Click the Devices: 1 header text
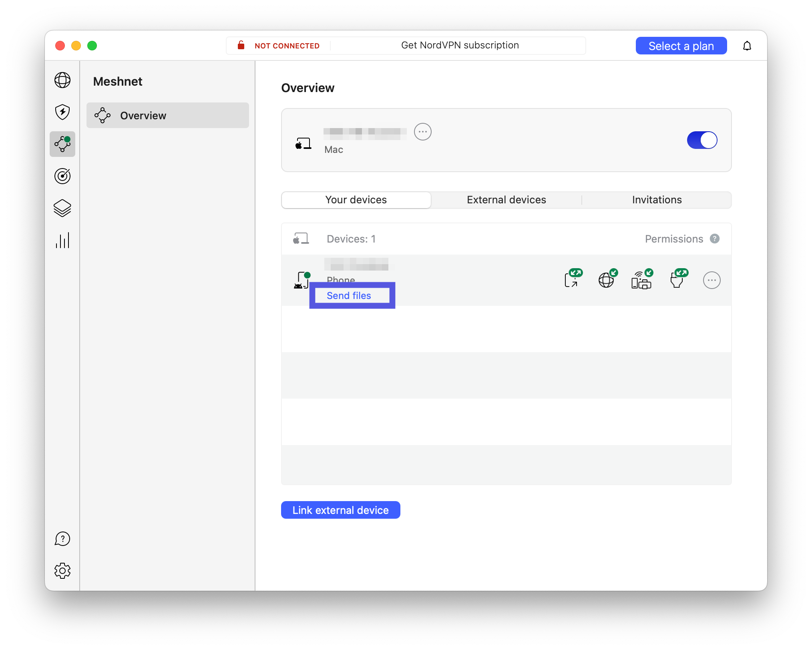 click(351, 239)
